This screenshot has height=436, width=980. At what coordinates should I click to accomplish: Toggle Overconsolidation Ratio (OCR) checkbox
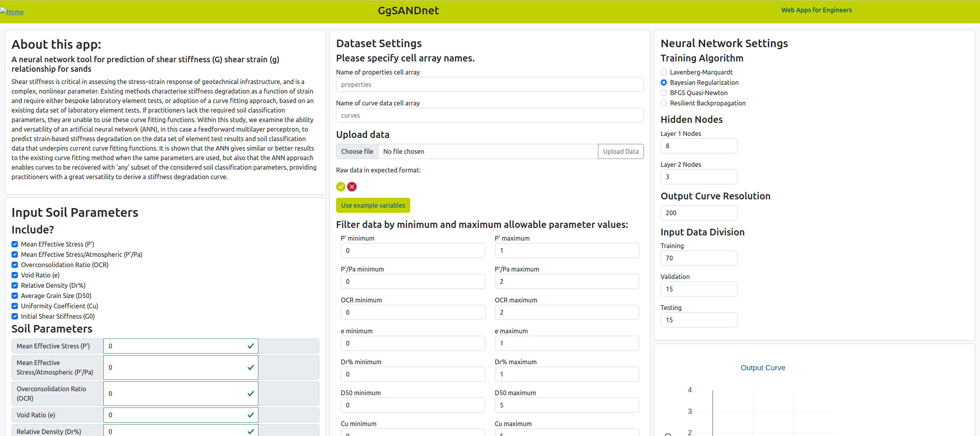(15, 265)
